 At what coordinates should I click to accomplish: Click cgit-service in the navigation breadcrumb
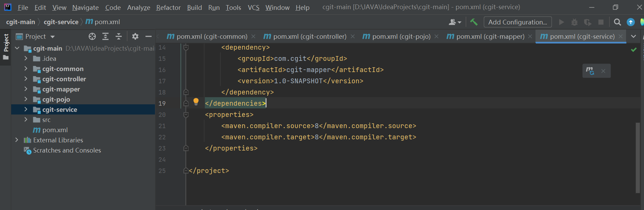[61, 22]
